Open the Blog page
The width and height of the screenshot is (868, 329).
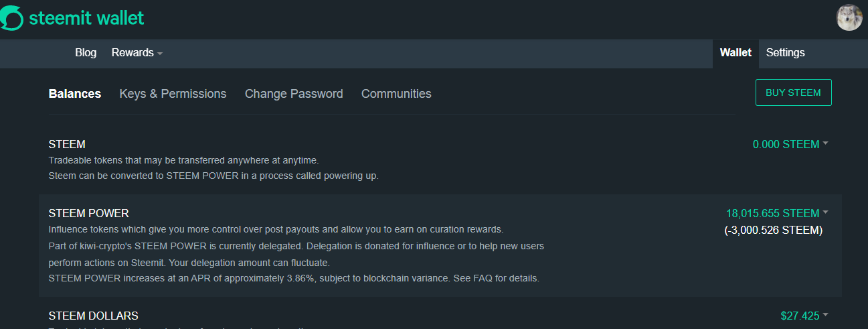[86, 52]
